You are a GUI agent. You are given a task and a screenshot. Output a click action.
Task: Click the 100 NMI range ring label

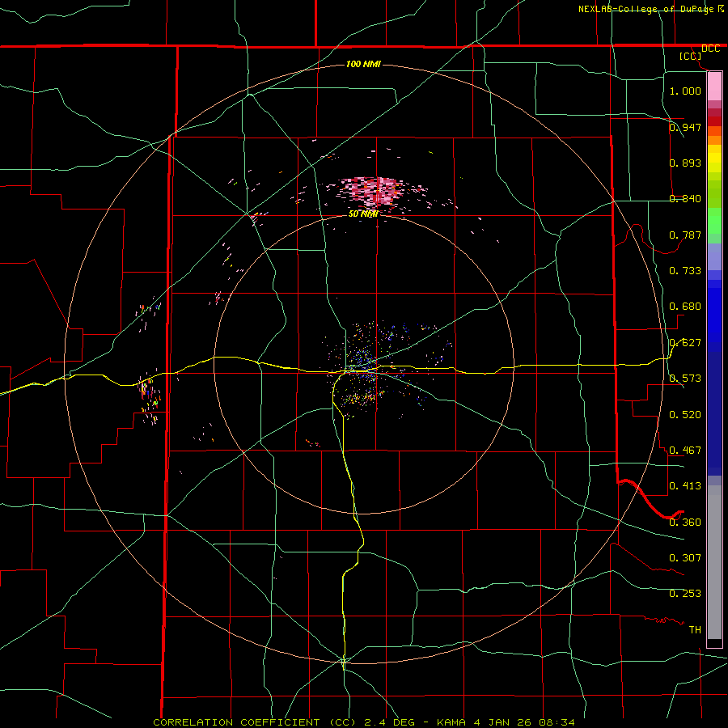363,64
